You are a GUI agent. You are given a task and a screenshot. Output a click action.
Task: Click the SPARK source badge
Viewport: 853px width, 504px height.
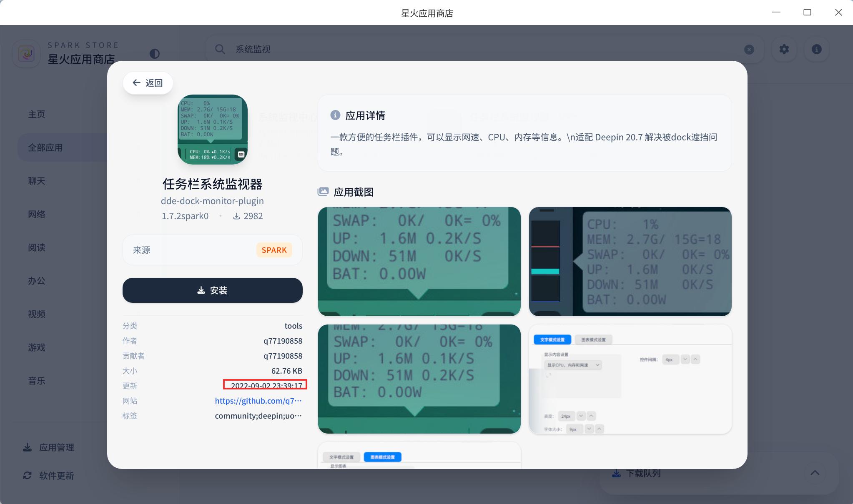(x=274, y=250)
